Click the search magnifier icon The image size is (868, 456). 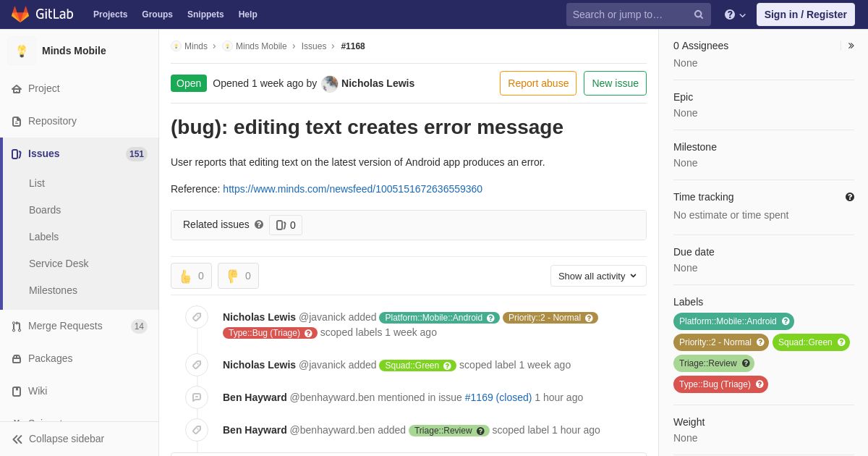pos(699,14)
